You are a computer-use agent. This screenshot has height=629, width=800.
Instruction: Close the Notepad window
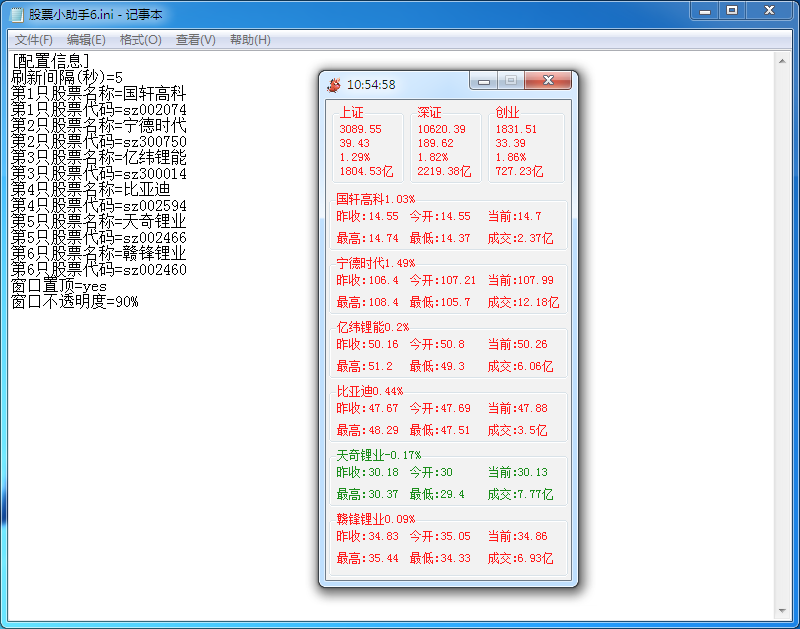coord(769,11)
